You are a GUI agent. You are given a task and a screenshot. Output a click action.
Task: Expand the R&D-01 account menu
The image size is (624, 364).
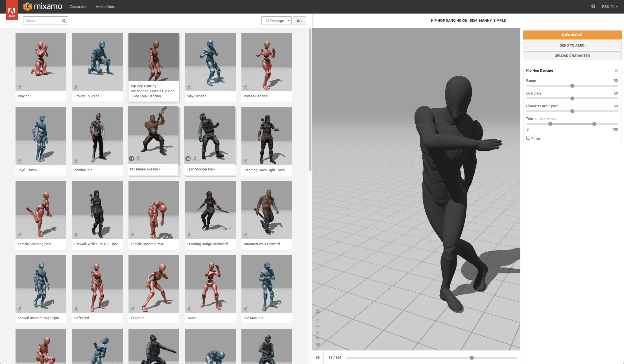pos(610,6)
